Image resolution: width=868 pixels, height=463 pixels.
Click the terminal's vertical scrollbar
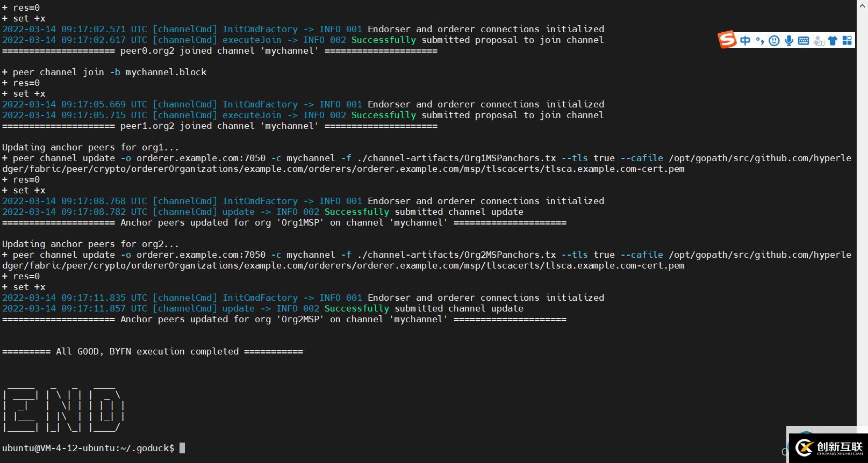coord(862,215)
